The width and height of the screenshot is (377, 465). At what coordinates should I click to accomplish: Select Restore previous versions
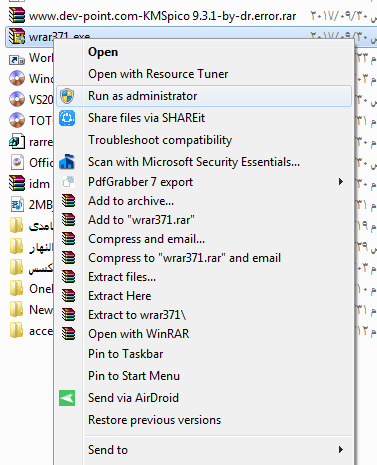(x=204, y=420)
